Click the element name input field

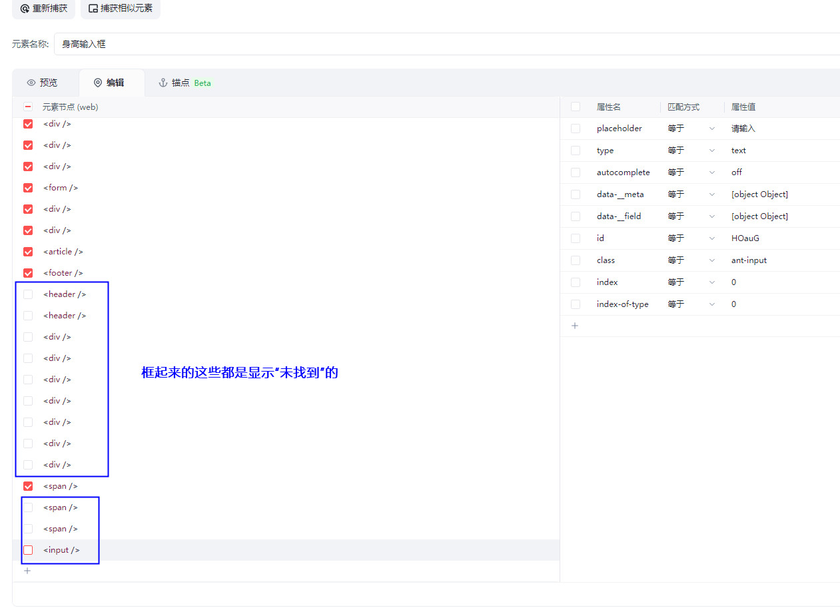(x=446, y=44)
